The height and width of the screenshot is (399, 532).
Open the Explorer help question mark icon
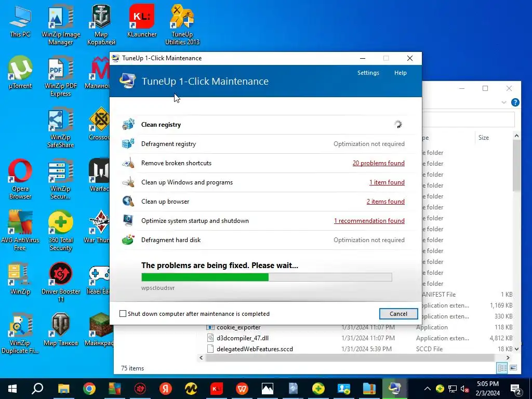click(x=515, y=102)
